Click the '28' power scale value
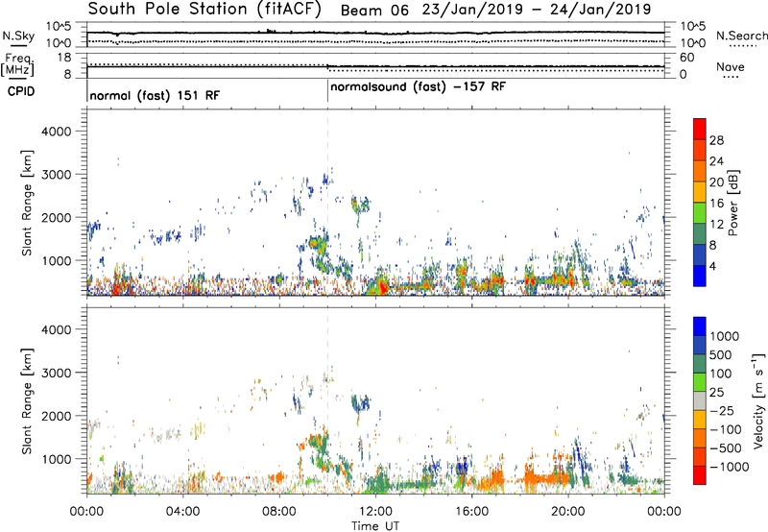Screen dimensions: 768x532 tap(716, 140)
